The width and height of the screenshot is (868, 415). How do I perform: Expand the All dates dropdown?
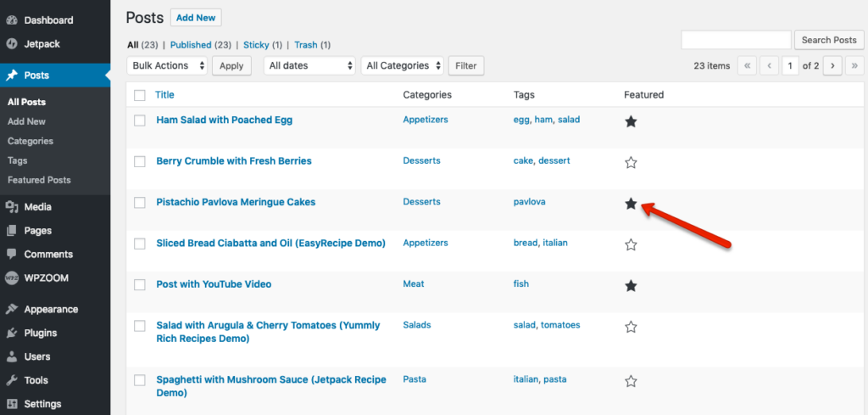pyautogui.click(x=309, y=65)
